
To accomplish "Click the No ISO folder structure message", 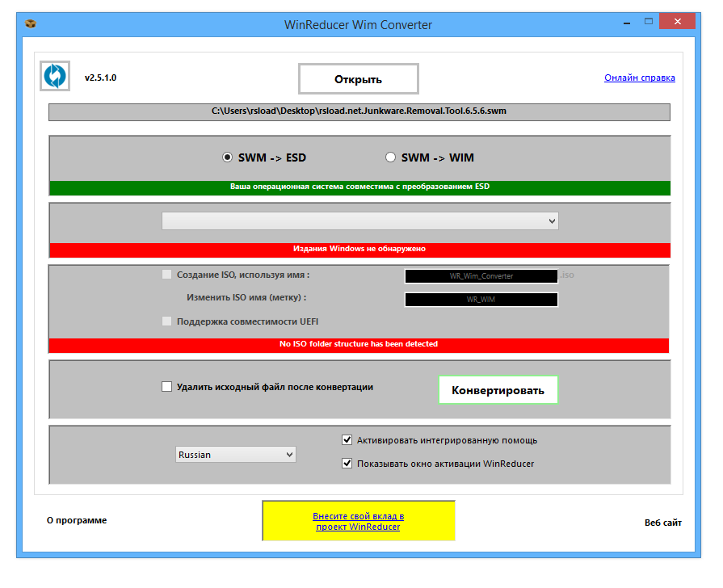I will pyautogui.click(x=359, y=345).
